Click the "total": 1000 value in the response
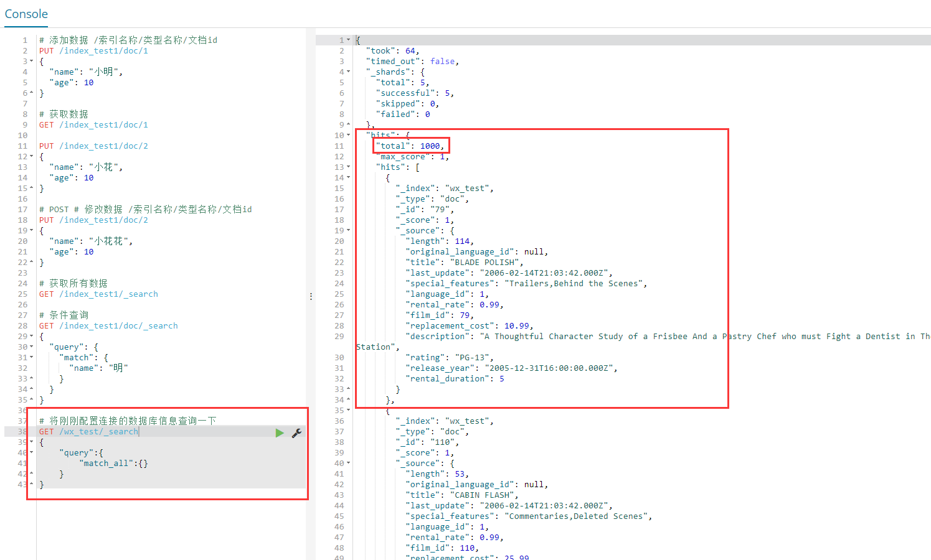Image resolution: width=931 pixels, height=560 pixels. pyautogui.click(x=430, y=146)
